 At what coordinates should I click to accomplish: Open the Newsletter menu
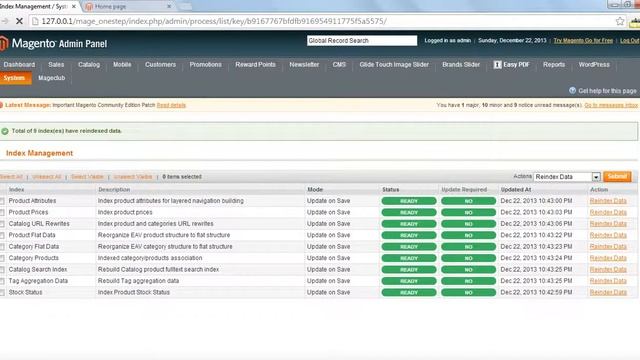coord(304,64)
